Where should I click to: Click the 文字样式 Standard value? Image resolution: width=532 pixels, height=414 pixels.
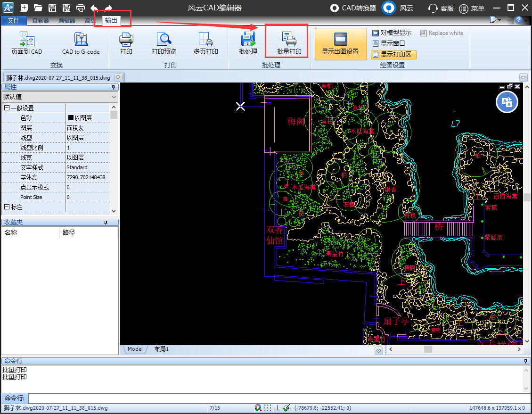(x=77, y=167)
